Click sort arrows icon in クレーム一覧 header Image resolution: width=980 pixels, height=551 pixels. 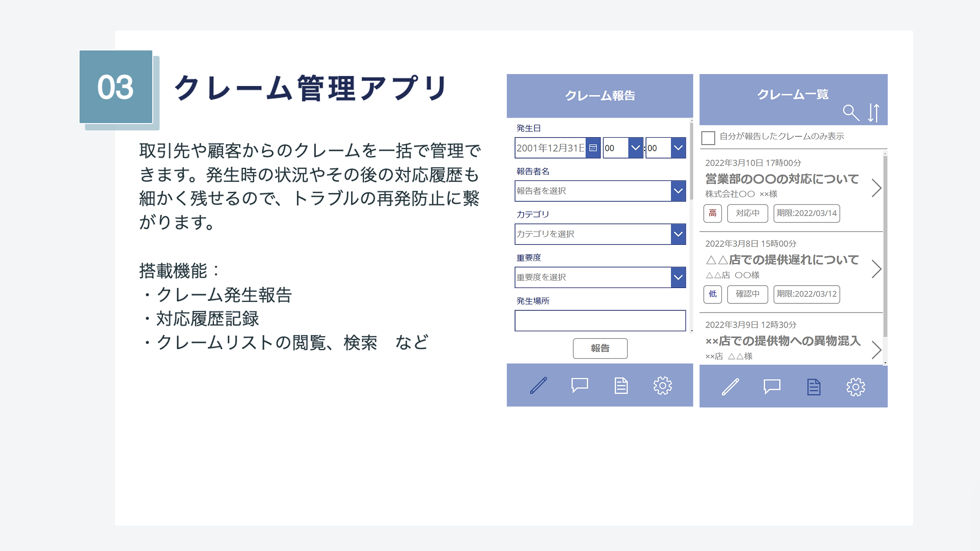pos(873,113)
